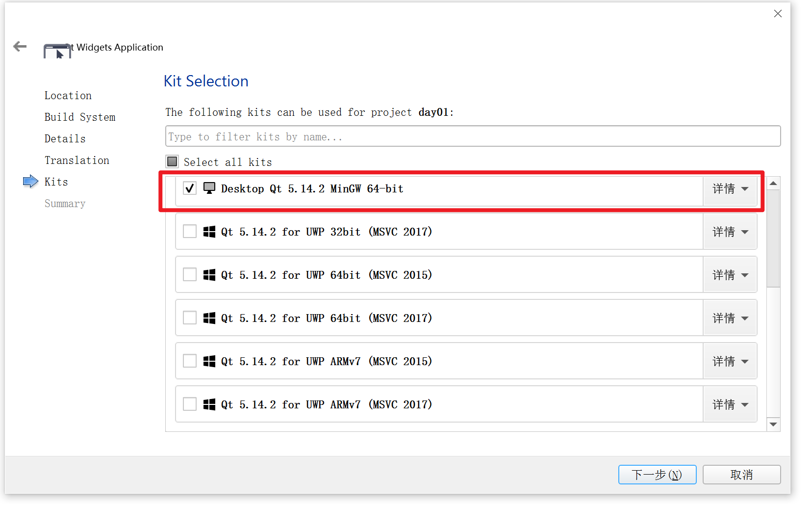Check the UWP 64bit MSVC 2015 kit box
The width and height of the screenshot is (812, 506).
tap(190, 275)
